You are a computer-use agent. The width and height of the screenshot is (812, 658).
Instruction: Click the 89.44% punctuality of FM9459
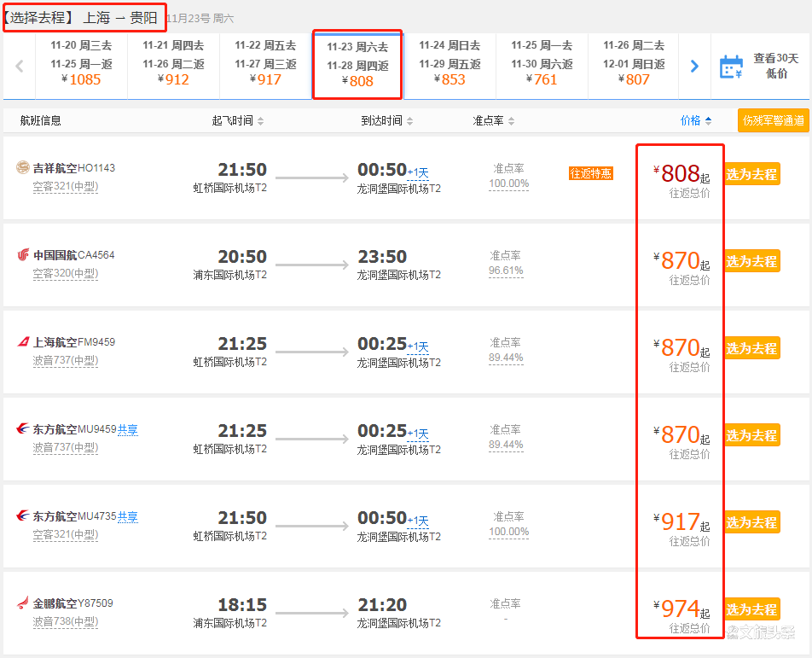click(x=506, y=358)
